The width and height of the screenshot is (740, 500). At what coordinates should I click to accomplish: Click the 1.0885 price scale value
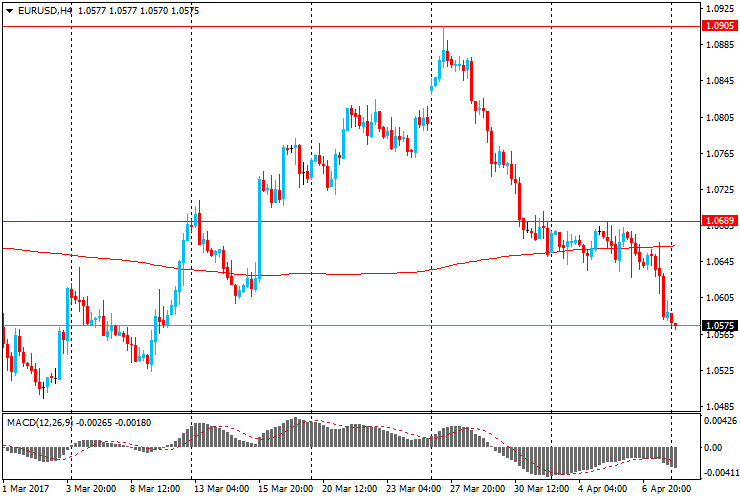pos(720,45)
